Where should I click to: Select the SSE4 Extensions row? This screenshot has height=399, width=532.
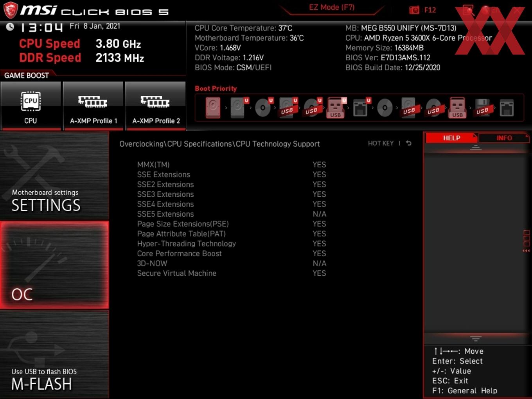tap(232, 204)
